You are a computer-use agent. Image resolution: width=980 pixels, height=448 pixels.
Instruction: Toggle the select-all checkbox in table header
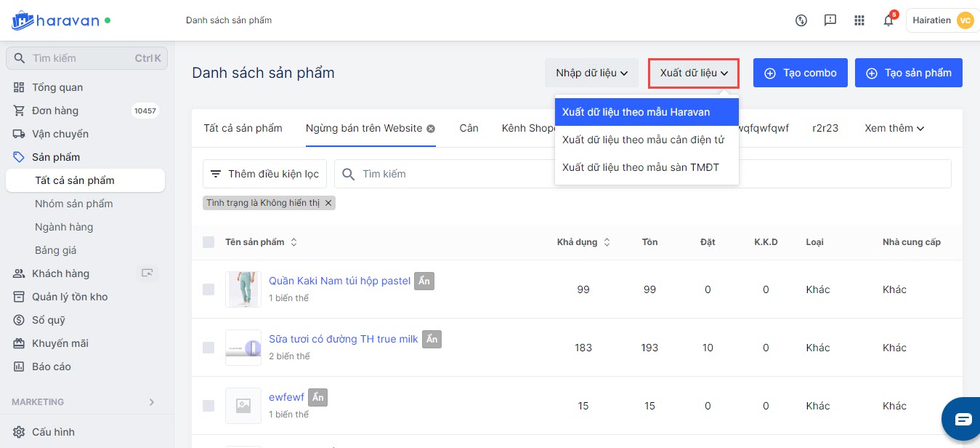[x=208, y=242]
